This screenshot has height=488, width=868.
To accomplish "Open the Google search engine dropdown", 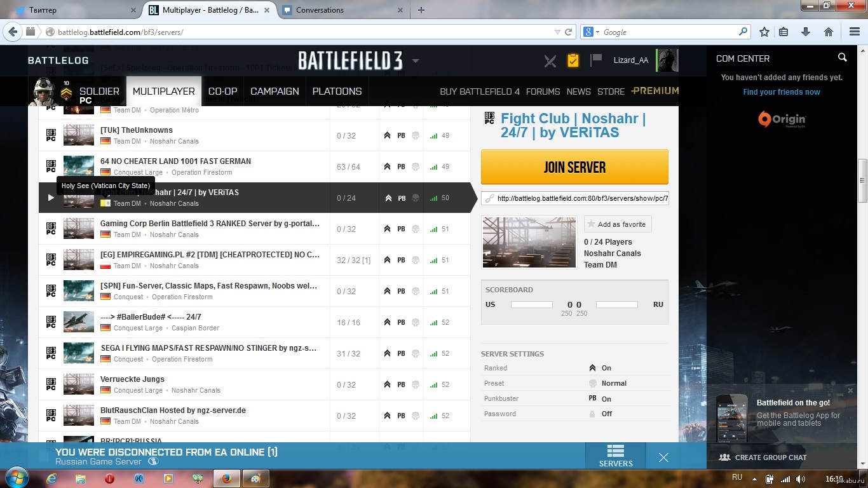I will click(x=590, y=32).
